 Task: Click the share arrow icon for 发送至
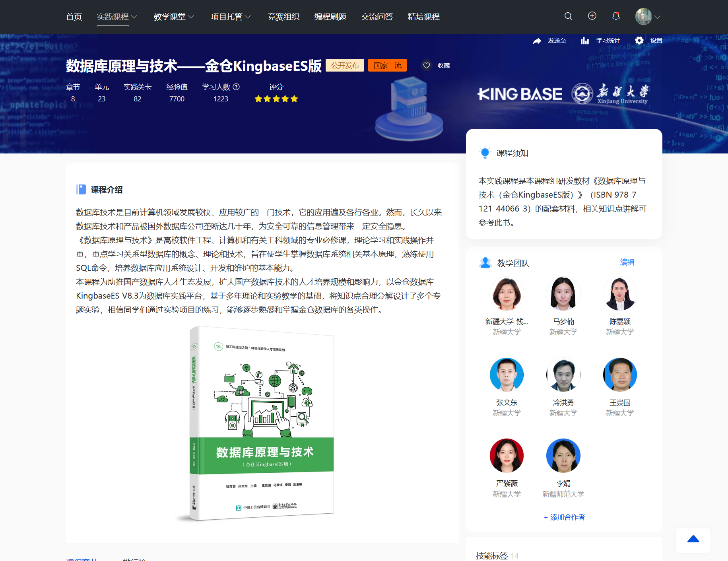pyautogui.click(x=537, y=41)
